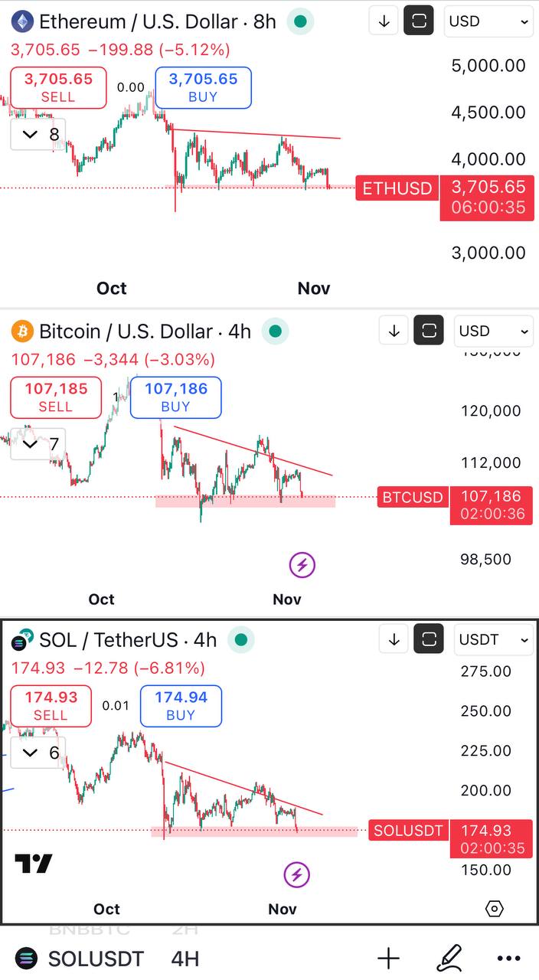The image size is (539, 980).
Task: Open the USD currency dropdown on Ethereum chart
Action: (488, 21)
